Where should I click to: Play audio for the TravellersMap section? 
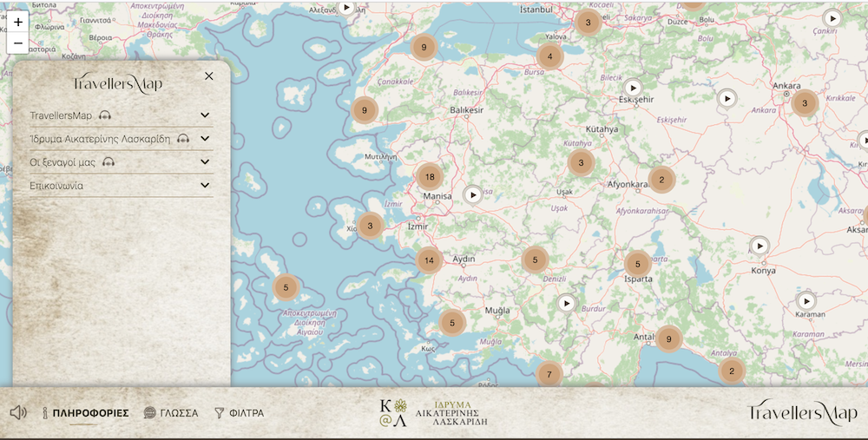[x=105, y=115]
